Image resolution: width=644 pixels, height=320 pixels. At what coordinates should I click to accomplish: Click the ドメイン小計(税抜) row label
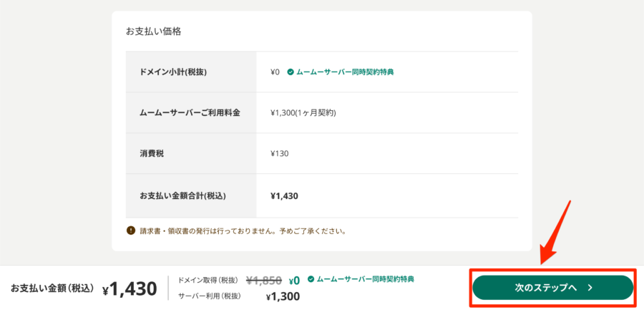pos(173,72)
